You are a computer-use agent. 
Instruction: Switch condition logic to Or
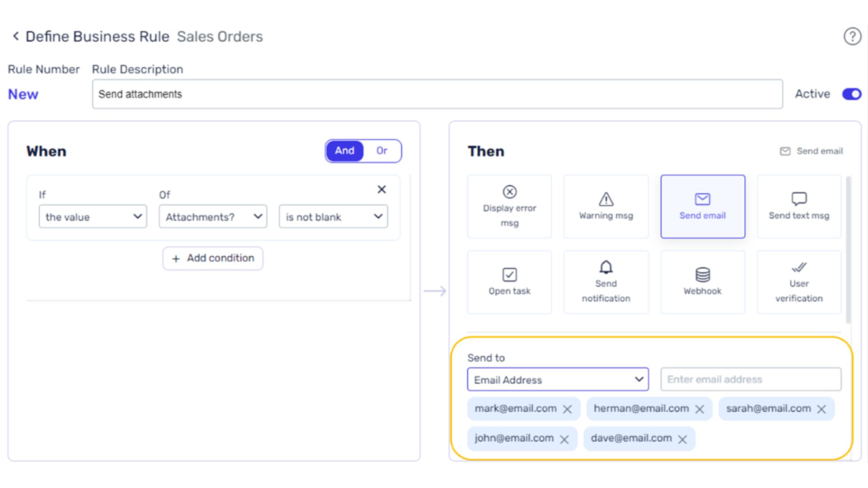pyautogui.click(x=382, y=151)
